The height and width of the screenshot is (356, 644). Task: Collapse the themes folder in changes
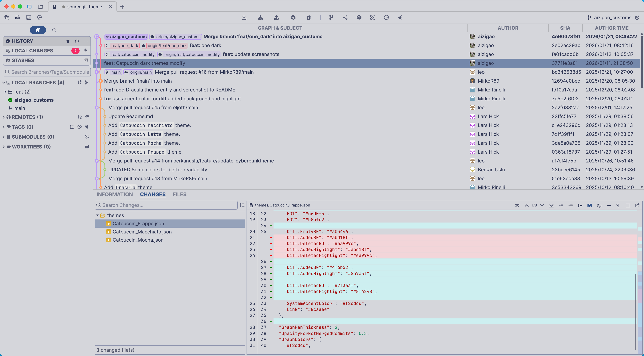[x=97, y=215]
